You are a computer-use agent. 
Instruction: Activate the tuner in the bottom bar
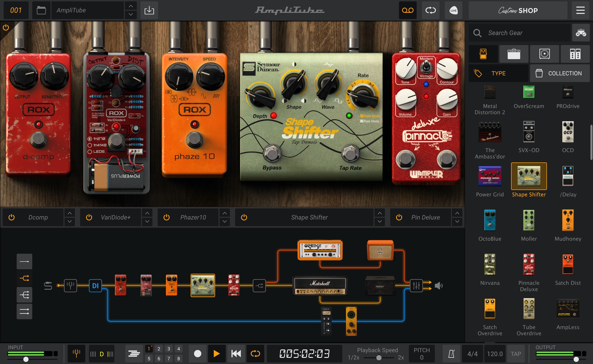[x=76, y=353]
